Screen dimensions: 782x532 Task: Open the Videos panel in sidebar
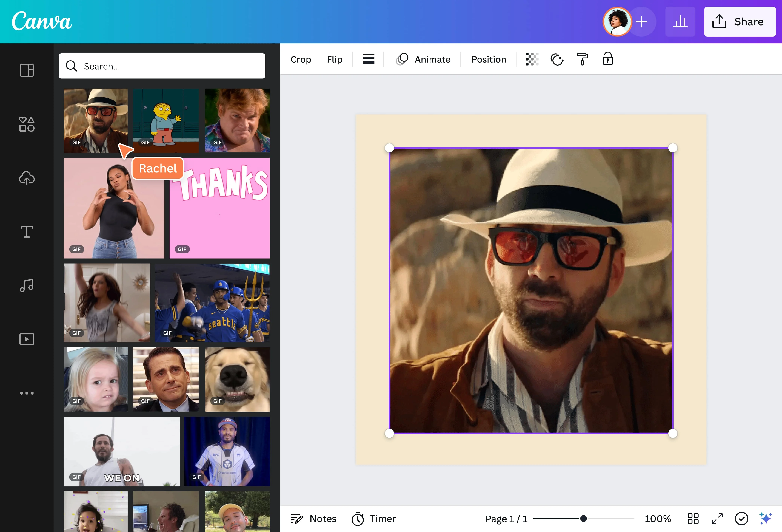27,339
